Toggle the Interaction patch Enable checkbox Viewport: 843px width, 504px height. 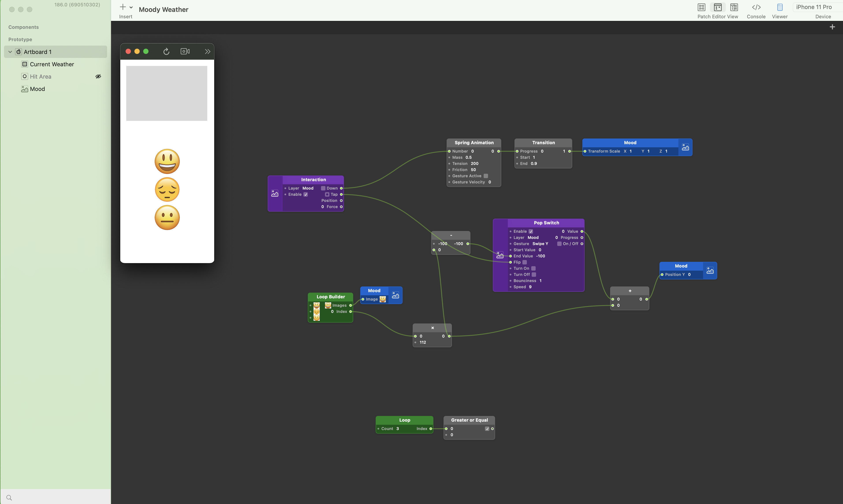305,195
